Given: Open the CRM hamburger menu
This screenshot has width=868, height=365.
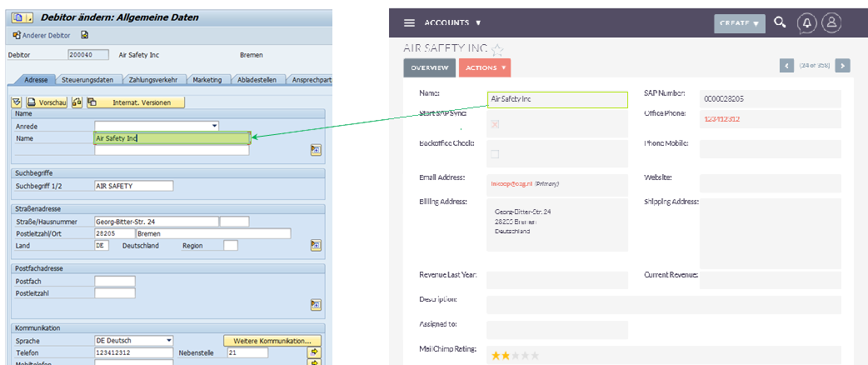Looking at the screenshot, I should 409,22.
